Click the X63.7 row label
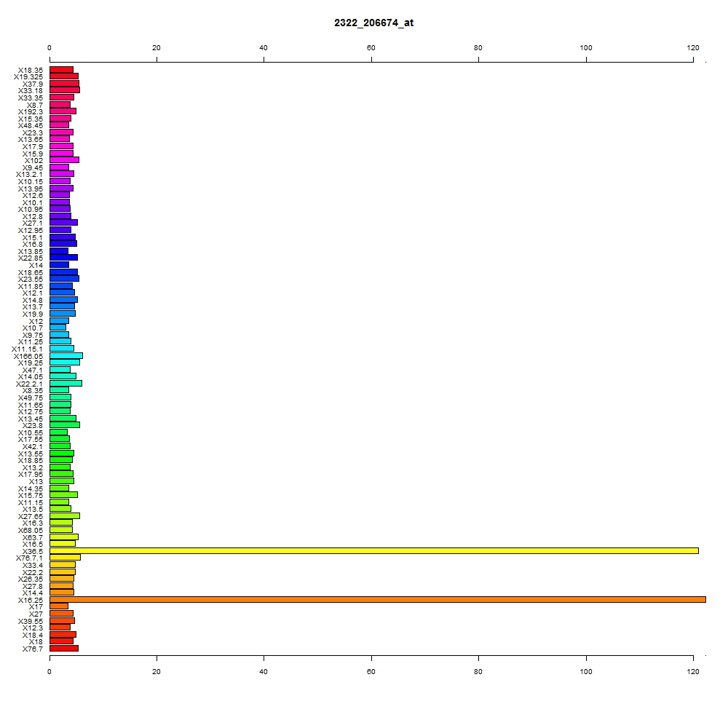 pyautogui.click(x=33, y=538)
